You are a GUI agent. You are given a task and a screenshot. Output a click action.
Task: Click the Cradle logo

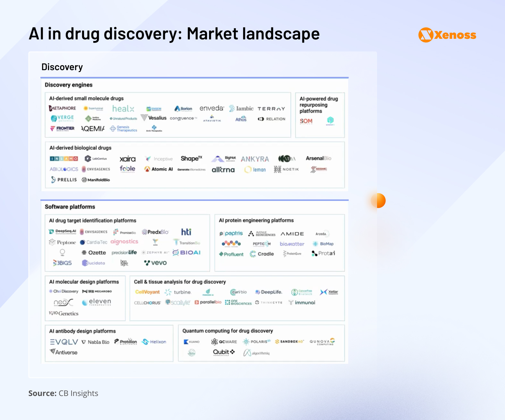coord(262,254)
